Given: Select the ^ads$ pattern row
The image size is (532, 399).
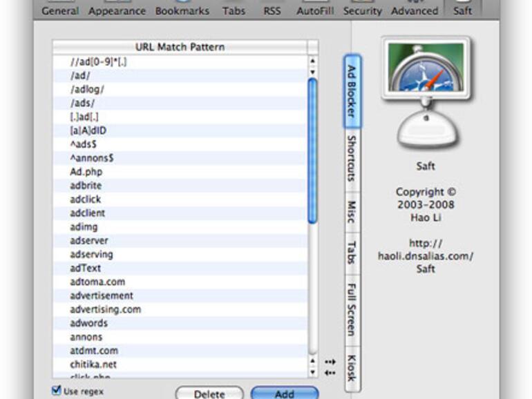Looking at the screenshot, I should click(180, 144).
